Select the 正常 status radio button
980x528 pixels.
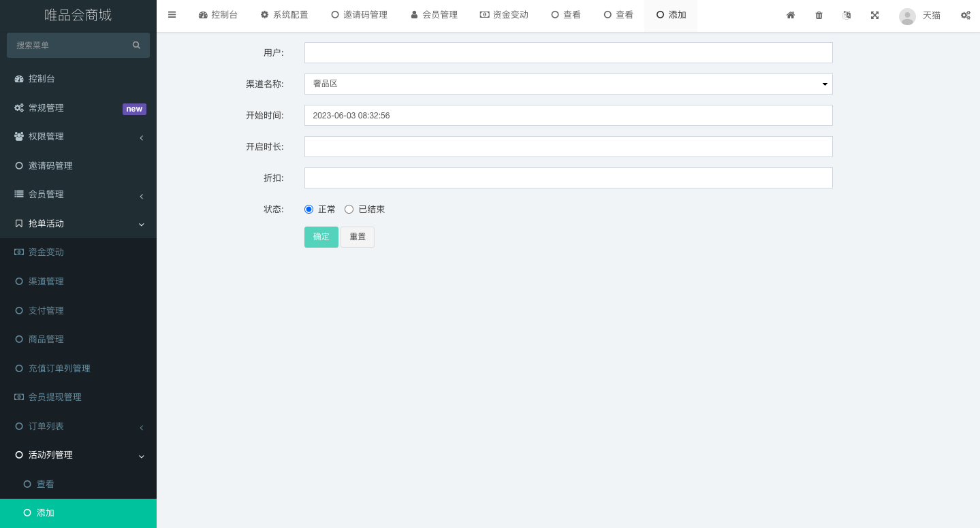[309, 209]
